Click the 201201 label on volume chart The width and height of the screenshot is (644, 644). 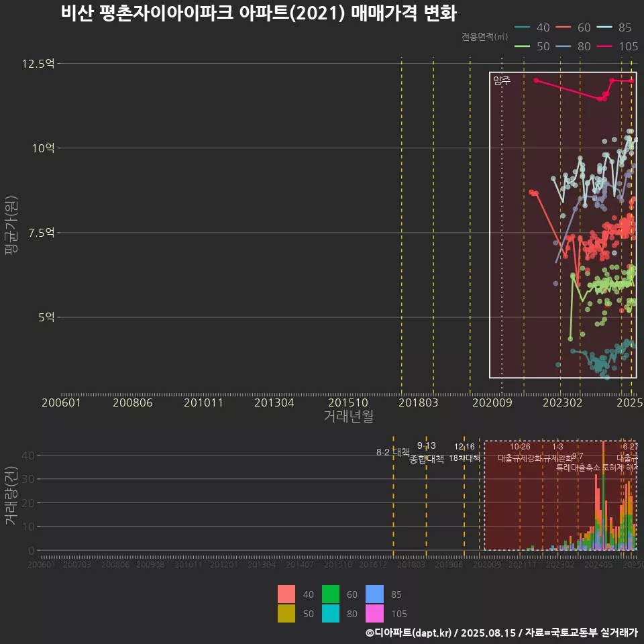pos(224,565)
